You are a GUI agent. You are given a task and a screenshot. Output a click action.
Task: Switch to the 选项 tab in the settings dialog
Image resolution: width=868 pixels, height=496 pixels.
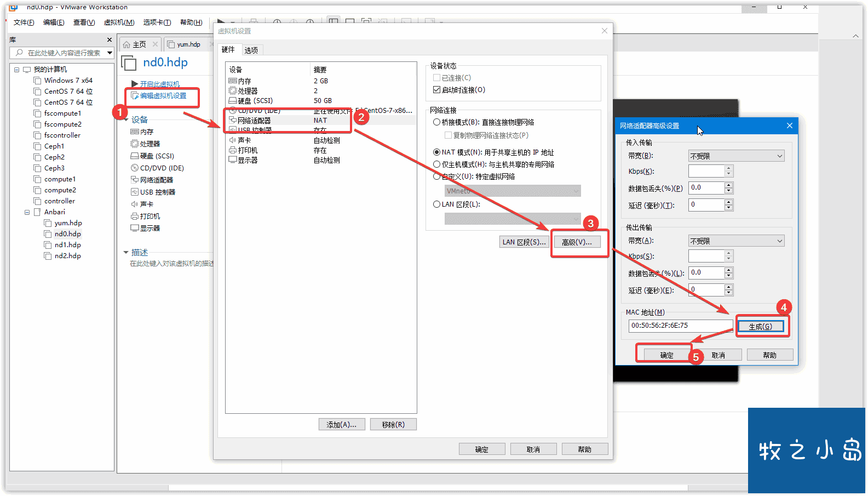point(251,50)
